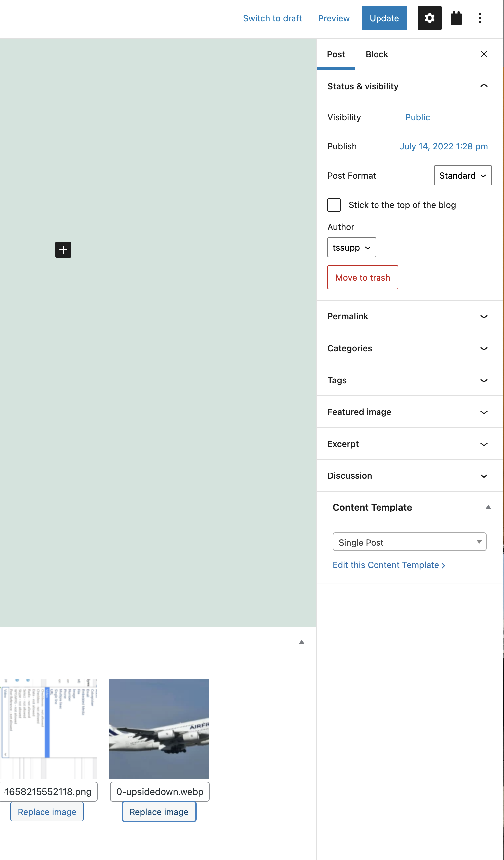Expand the Categories panel

coord(409,348)
